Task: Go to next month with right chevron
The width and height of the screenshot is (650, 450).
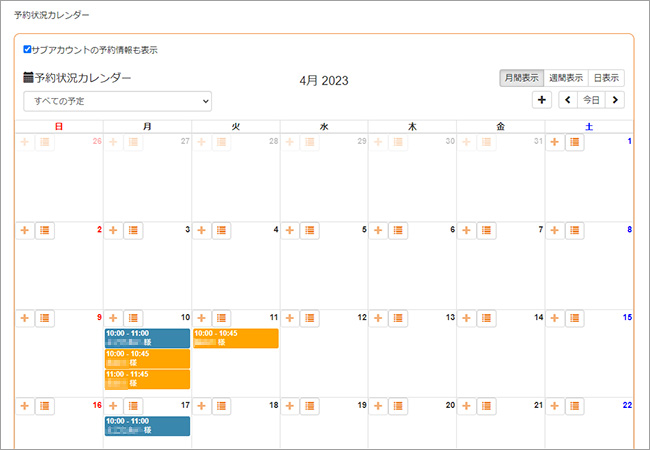Action: click(x=615, y=99)
